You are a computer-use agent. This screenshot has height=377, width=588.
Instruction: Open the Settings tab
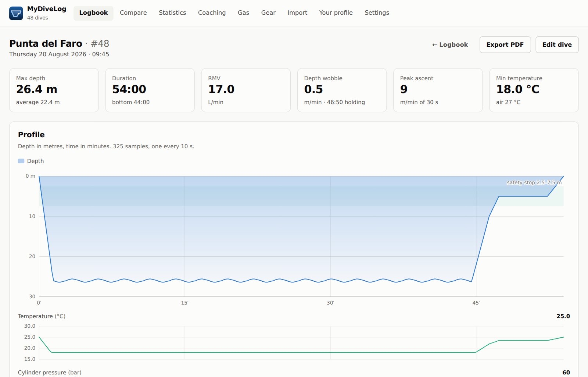(x=377, y=13)
